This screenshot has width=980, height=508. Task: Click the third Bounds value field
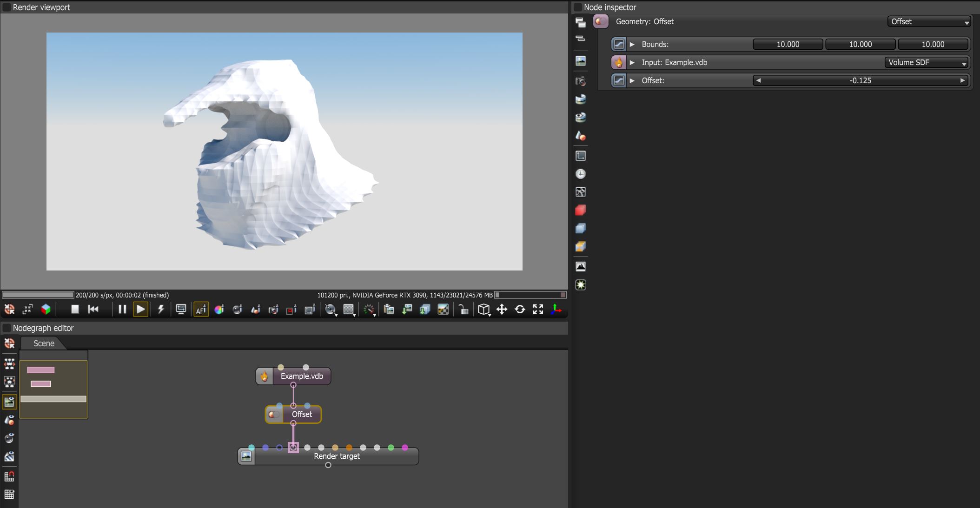933,44
